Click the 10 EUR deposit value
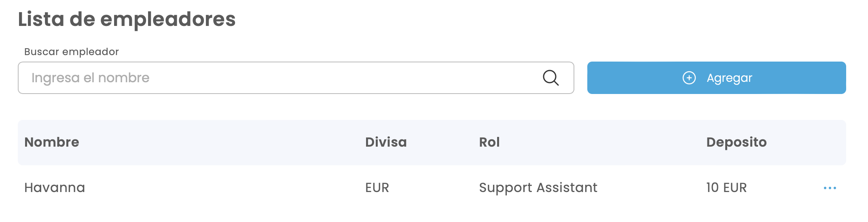This screenshot has width=868, height=222. (x=726, y=188)
